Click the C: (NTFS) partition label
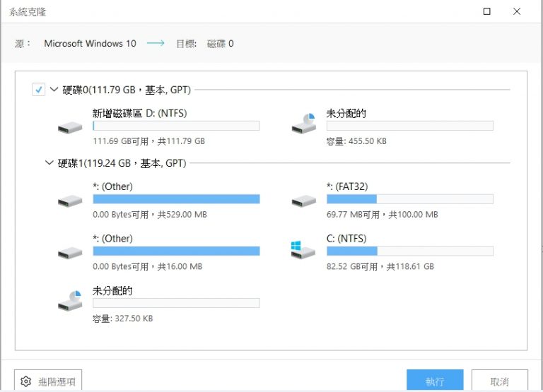Viewport: 543px width, 392px height. click(x=346, y=239)
